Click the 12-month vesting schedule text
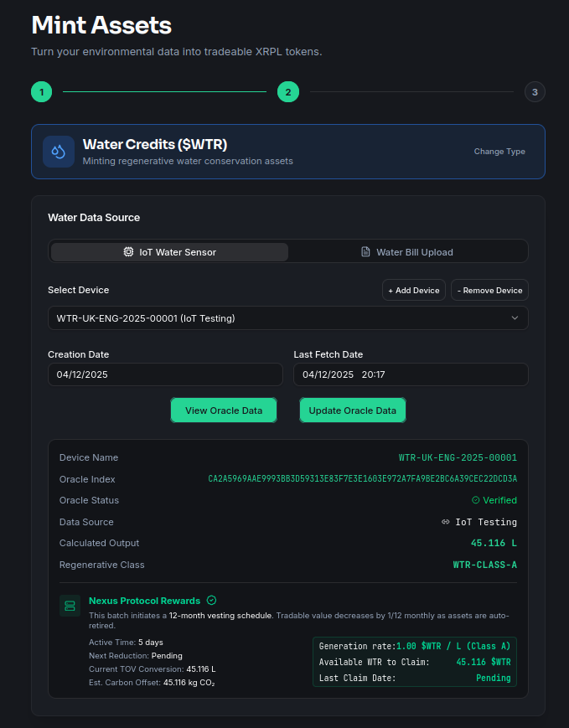This screenshot has width=569, height=728. (x=220, y=615)
